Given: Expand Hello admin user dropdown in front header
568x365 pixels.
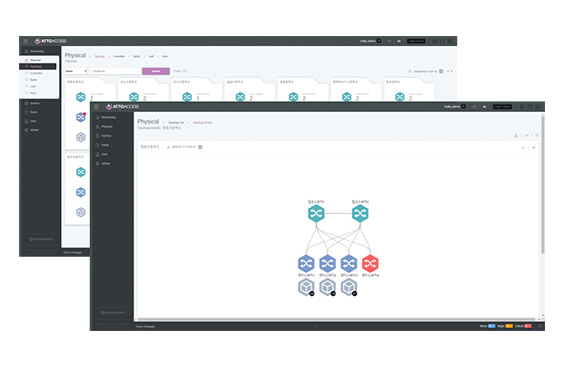Looking at the screenshot, I should [x=455, y=106].
